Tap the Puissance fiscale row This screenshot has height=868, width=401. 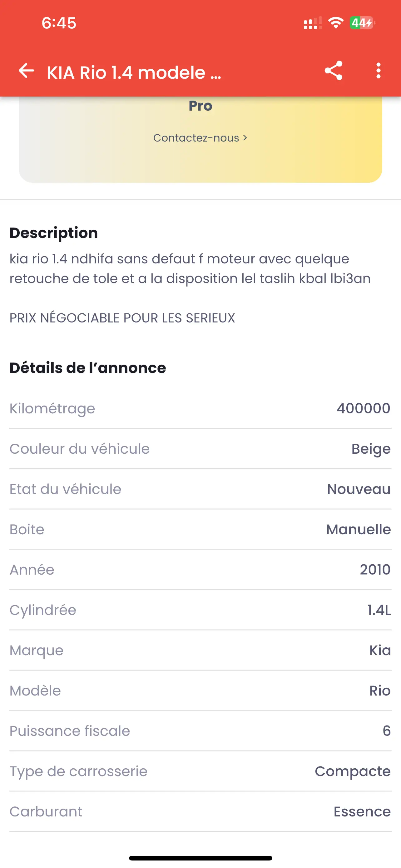click(x=200, y=731)
